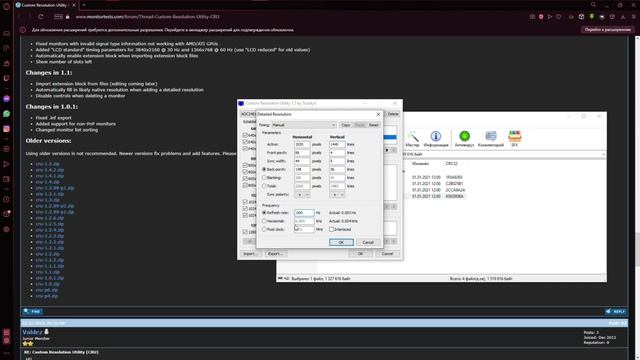The width and height of the screenshot is (640, 360).
Task: Click the FIND button below the forum post
Action: point(32,311)
